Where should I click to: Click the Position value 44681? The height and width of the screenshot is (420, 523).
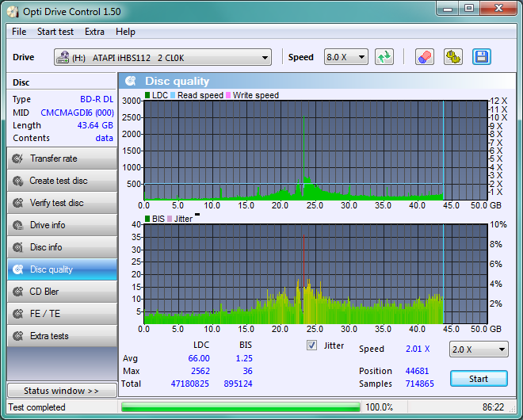417,371
